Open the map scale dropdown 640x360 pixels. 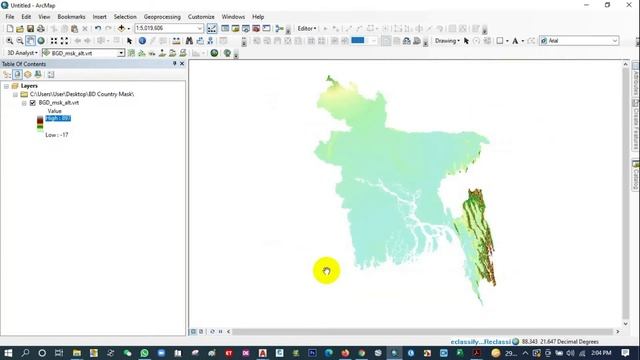tap(200, 29)
